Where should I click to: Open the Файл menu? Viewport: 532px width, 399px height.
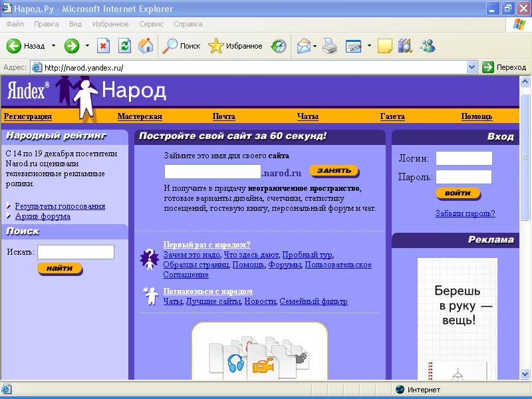15,24
